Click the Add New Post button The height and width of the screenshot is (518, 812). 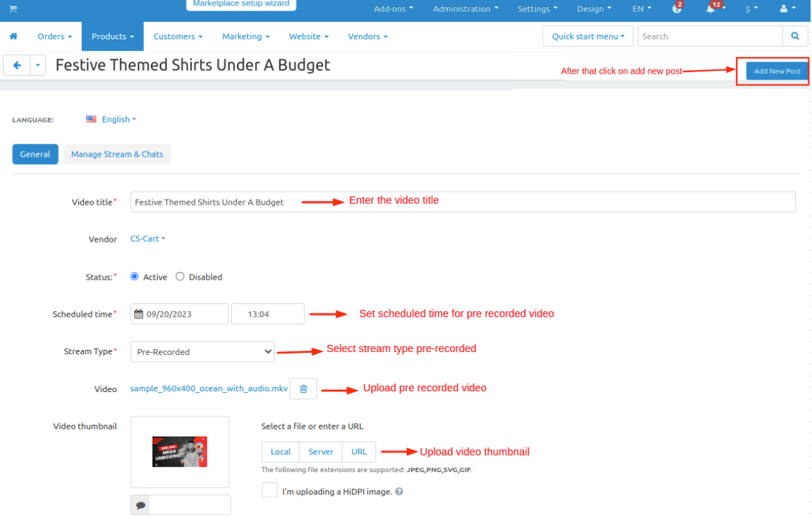coord(777,71)
